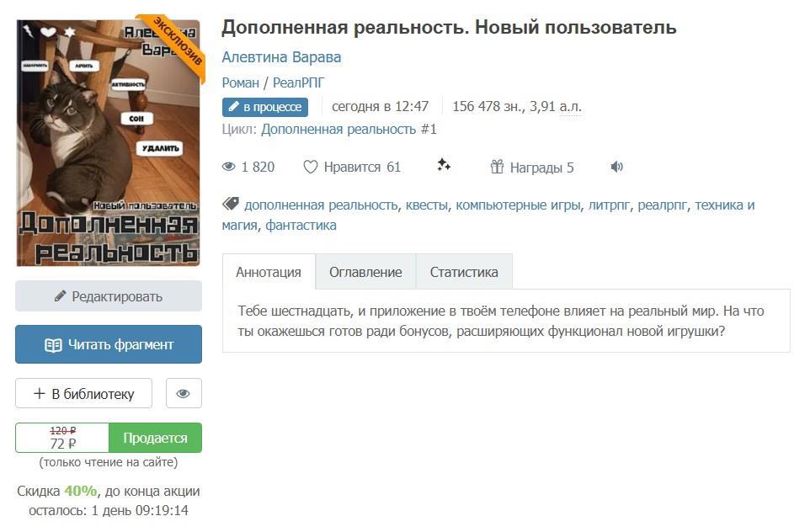
Task: Click the литрпг tag
Action: coord(609,205)
